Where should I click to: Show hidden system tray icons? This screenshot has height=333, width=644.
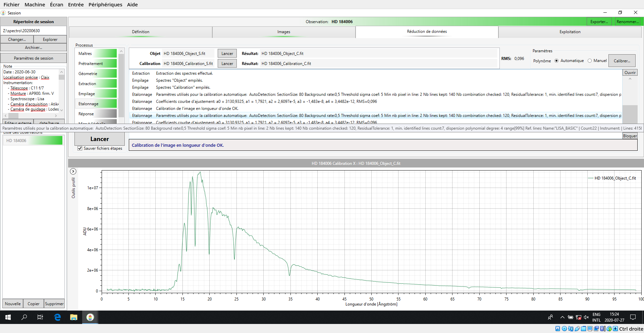562,317
